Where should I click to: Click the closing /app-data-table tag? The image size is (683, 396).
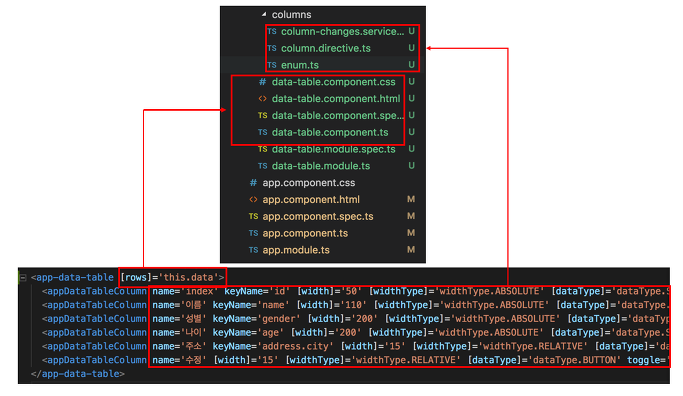pos(78,374)
